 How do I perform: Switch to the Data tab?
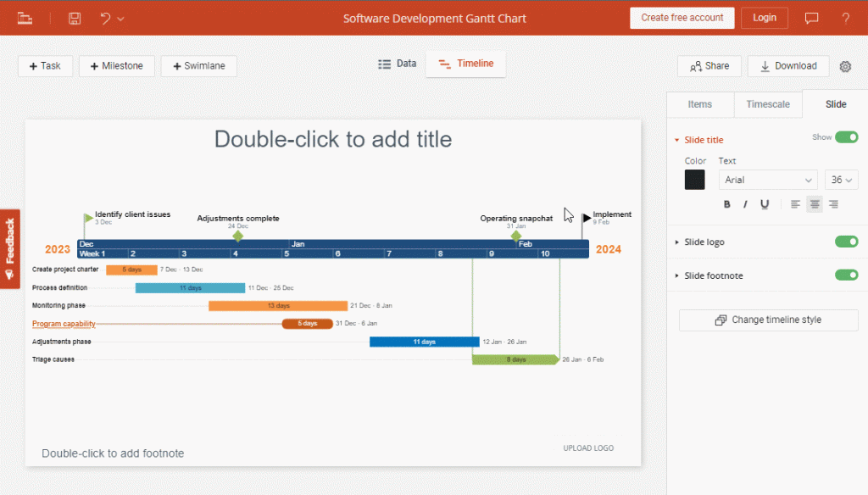(x=397, y=63)
